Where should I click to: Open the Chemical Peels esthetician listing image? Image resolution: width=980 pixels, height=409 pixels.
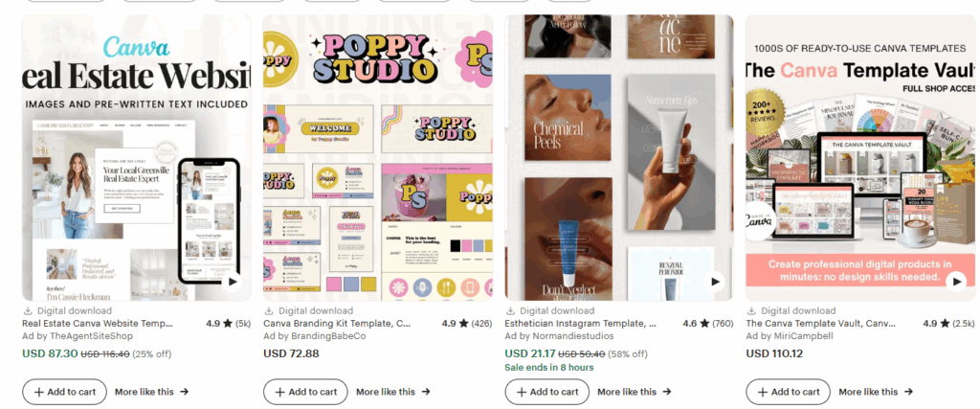coord(619,158)
